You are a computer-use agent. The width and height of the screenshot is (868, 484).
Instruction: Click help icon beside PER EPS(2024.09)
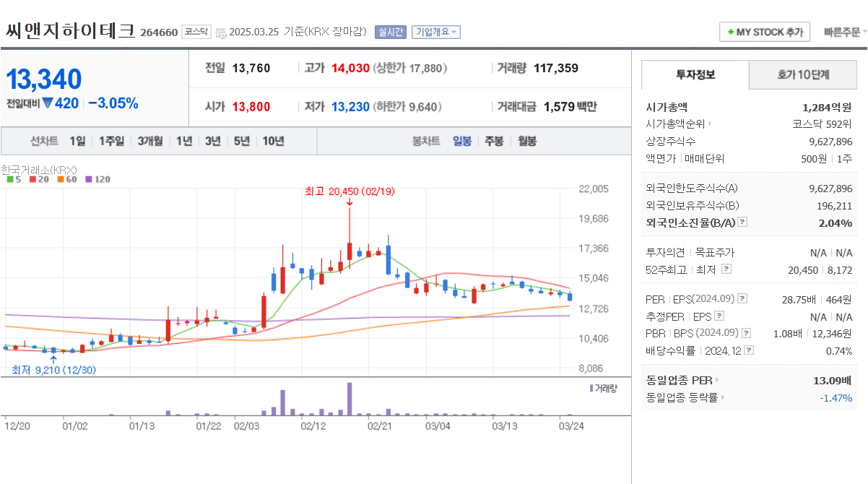click(x=742, y=298)
